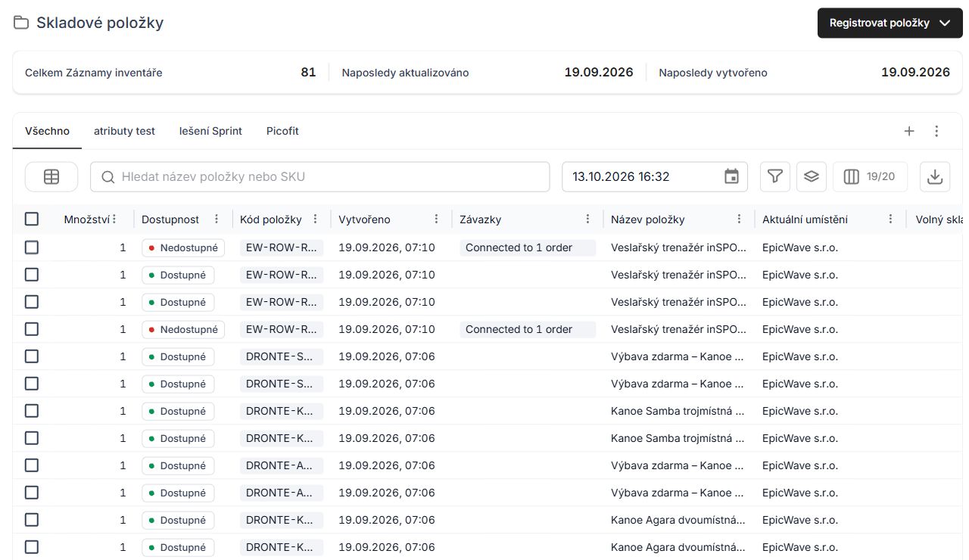Screen dimensions: 969x560
Task: Click the Název položky column header
Action: [648, 219]
